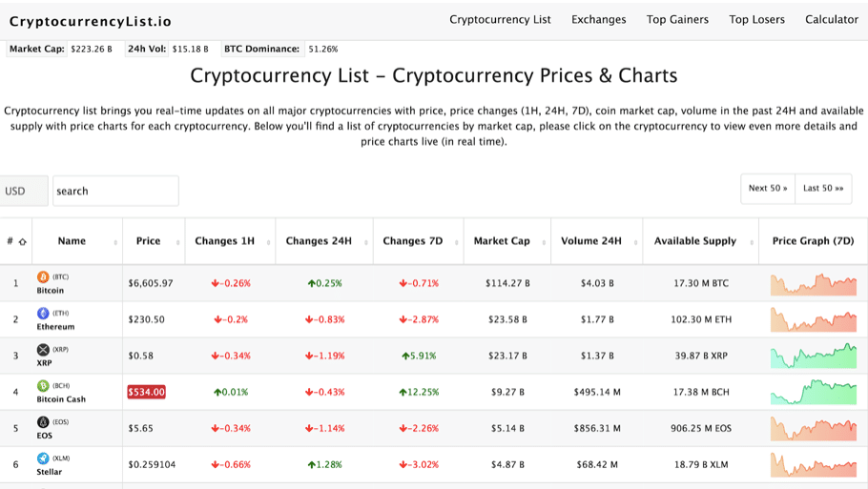868x489 pixels.
Task: Click Bitcoin market cap $114.27 B
Action: 507,283
